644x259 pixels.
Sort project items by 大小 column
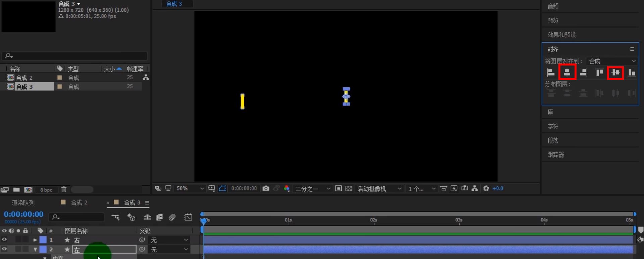coord(110,69)
